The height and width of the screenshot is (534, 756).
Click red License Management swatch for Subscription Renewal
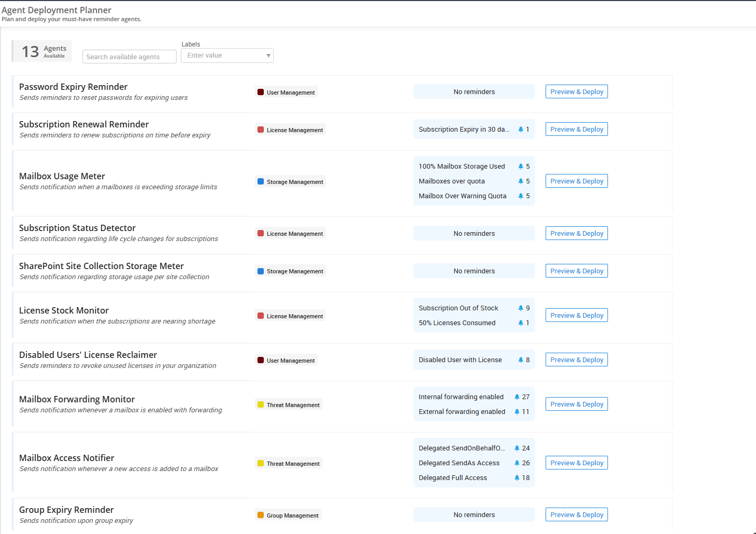tap(261, 130)
